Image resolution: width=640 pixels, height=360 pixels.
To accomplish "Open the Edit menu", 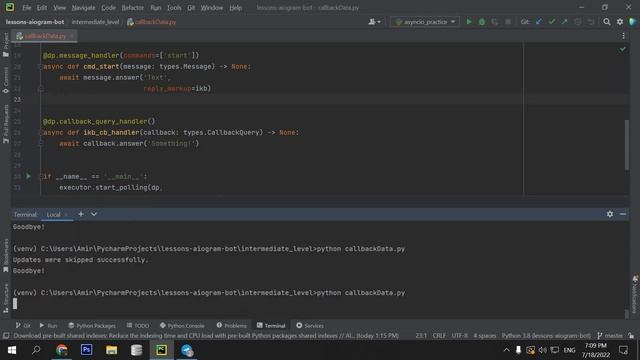I will (42, 7).
